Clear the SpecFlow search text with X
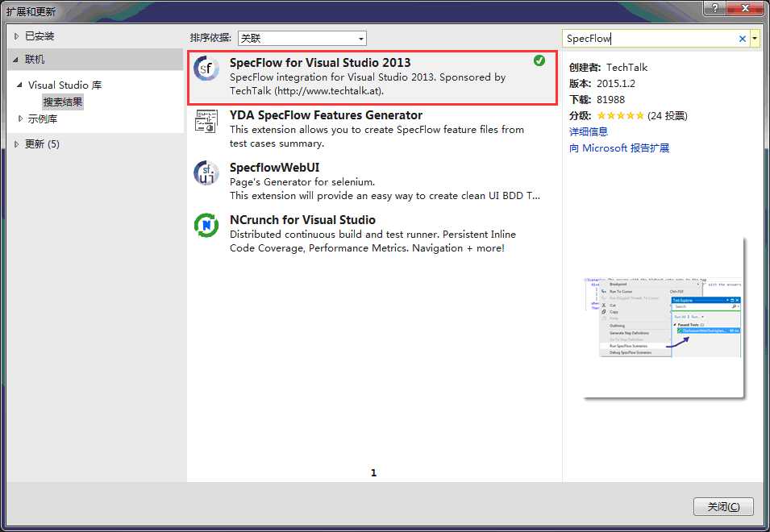This screenshot has width=770, height=532. [743, 39]
